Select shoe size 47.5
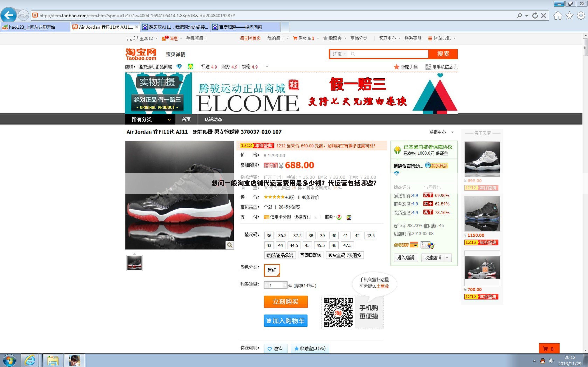 pyautogui.click(x=347, y=245)
